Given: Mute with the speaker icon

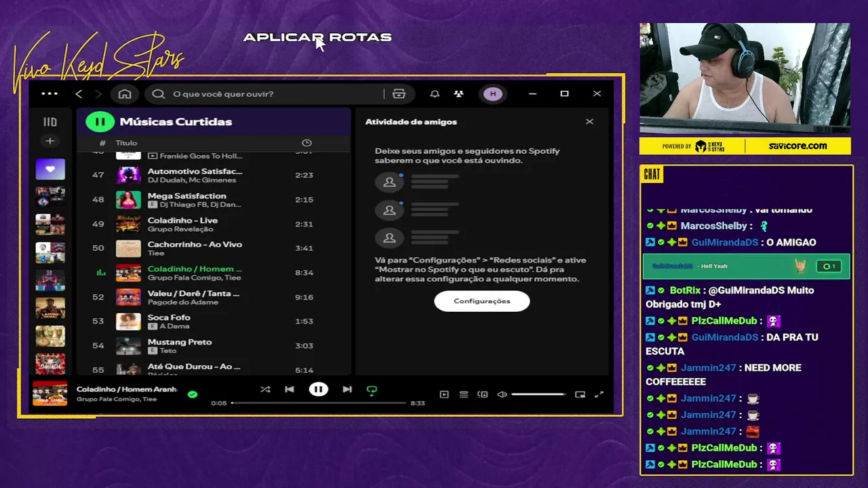Looking at the screenshot, I should click(x=502, y=394).
